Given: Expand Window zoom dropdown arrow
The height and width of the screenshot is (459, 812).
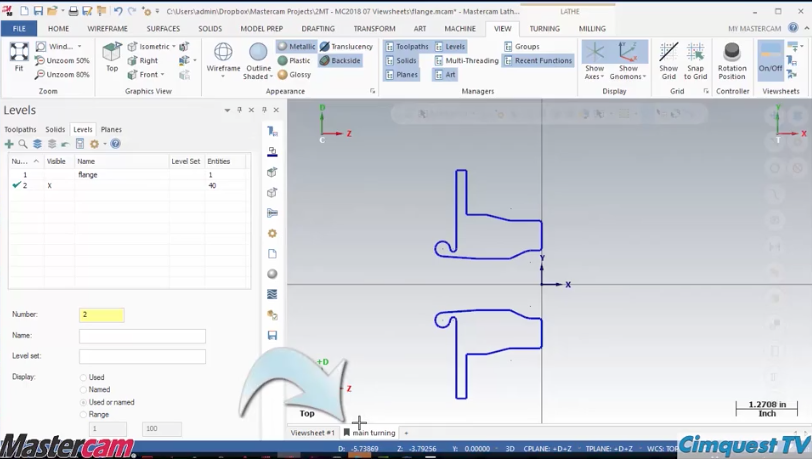Looking at the screenshot, I should click(79, 47).
